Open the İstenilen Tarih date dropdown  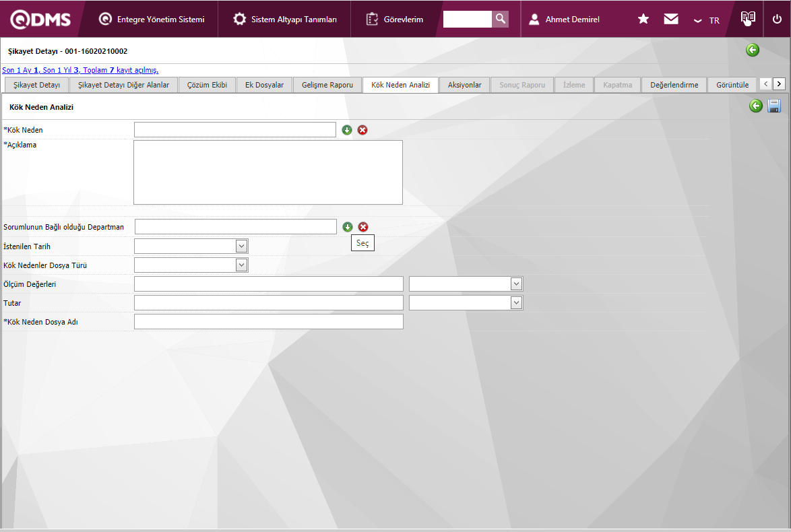click(x=242, y=246)
